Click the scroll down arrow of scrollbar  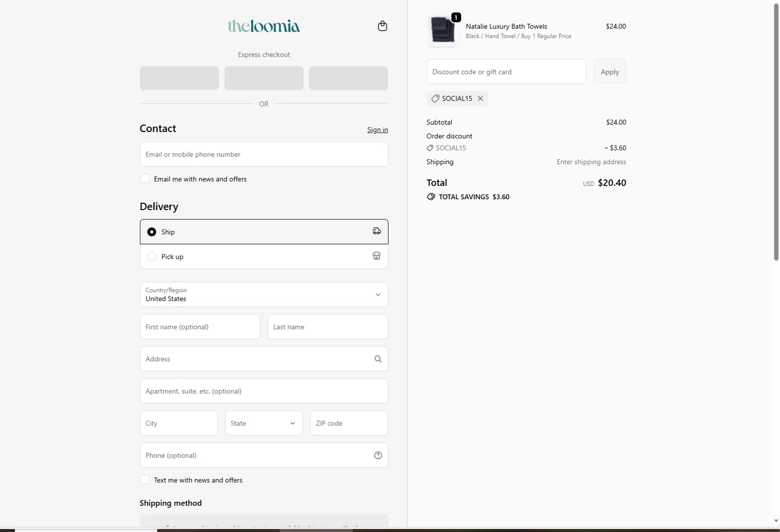click(x=776, y=521)
